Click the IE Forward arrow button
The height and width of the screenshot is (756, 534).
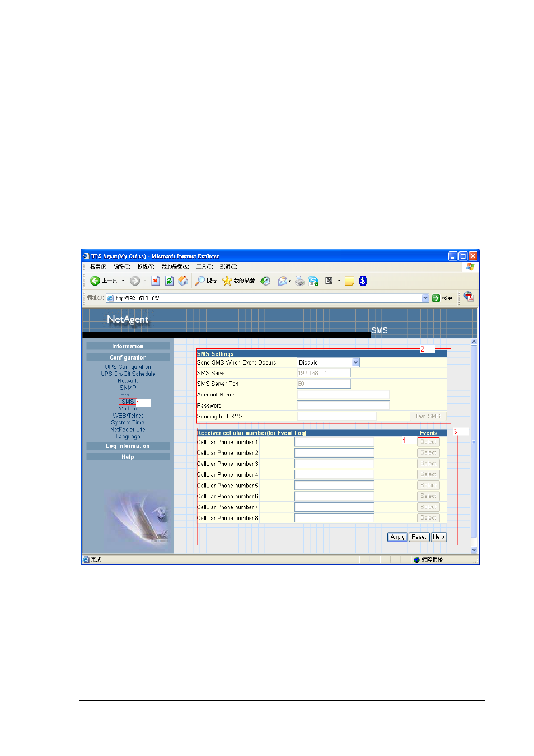[135, 281]
